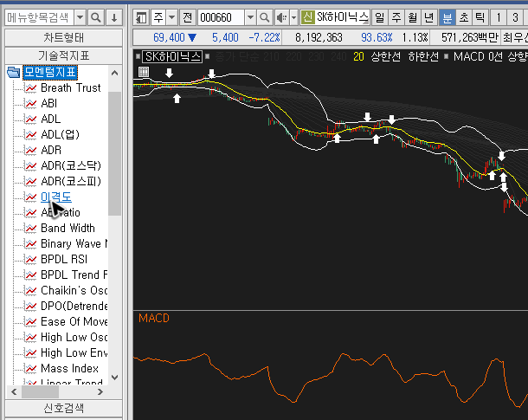Click the down-arrow button beside menu search
Image resolution: width=528 pixels, height=420 pixels.
click(114, 17)
